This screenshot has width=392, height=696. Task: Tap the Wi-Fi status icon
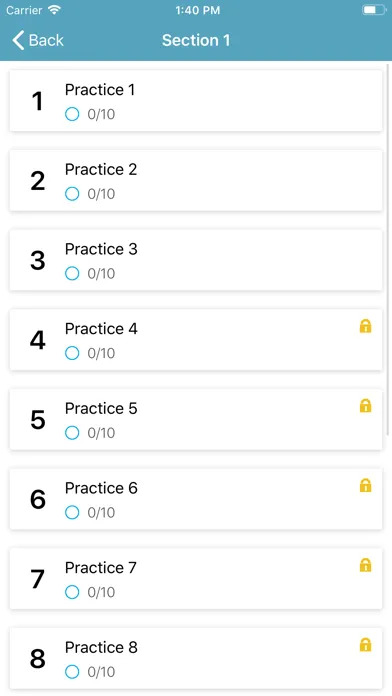[x=55, y=10]
